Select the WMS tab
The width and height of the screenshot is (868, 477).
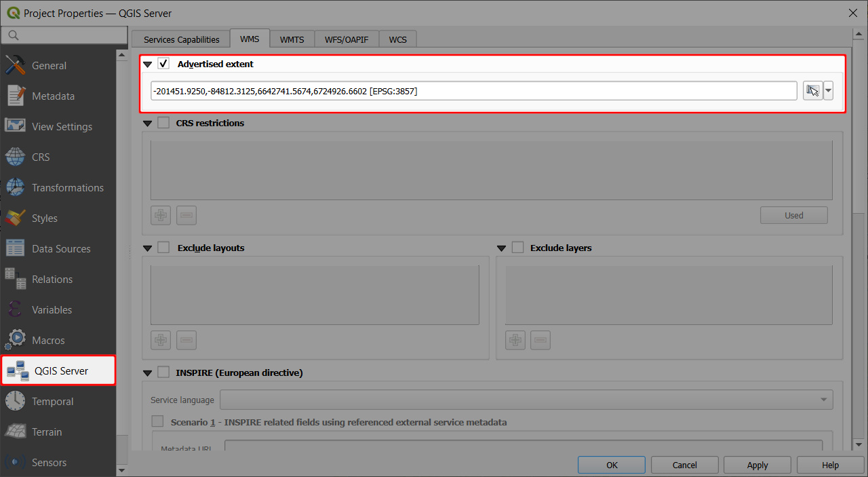pyautogui.click(x=250, y=39)
